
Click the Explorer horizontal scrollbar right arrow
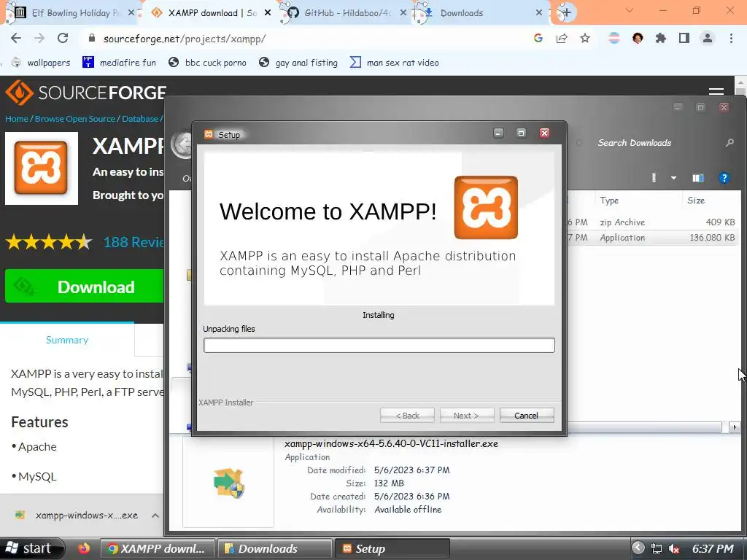[734, 427]
